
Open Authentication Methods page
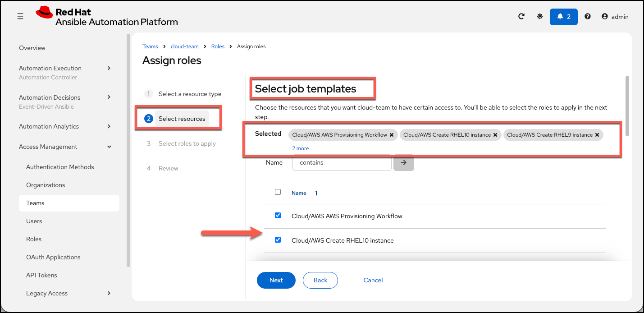(x=60, y=167)
